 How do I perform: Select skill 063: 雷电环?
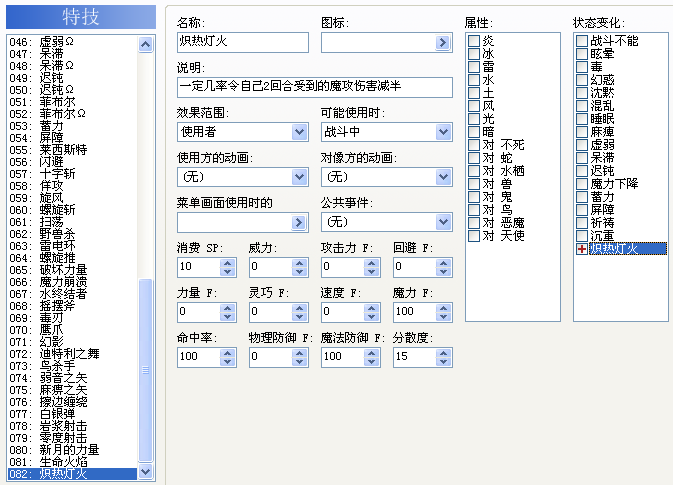(x=72, y=246)
